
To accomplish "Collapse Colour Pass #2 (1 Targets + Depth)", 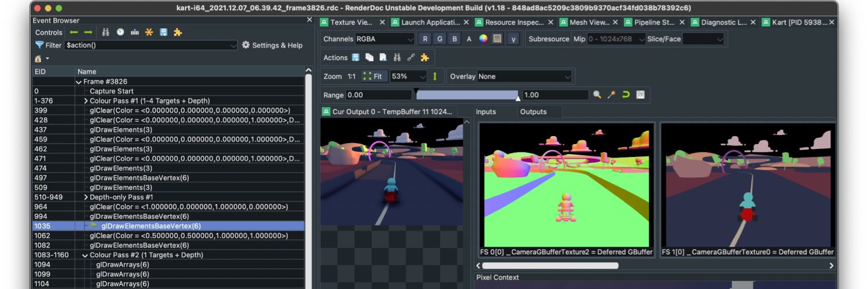I will coord(85,255).
